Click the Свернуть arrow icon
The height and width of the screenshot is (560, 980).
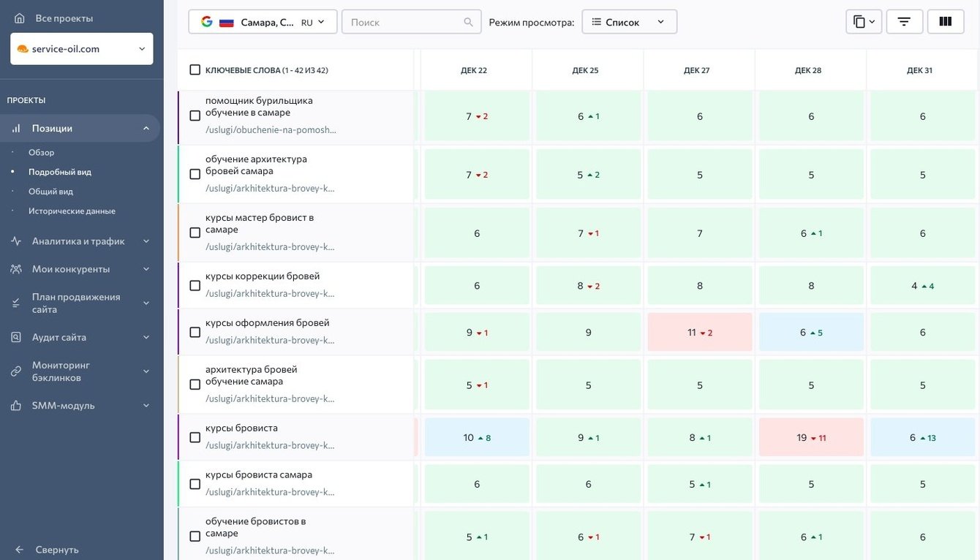pos(20,549)
